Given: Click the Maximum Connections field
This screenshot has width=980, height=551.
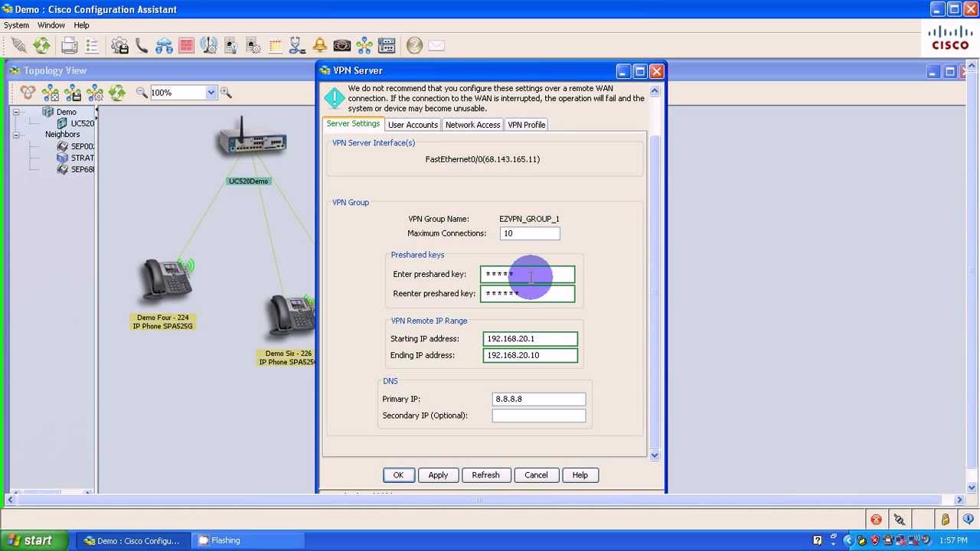Looking at the screenshot, I should pos(530,233).
